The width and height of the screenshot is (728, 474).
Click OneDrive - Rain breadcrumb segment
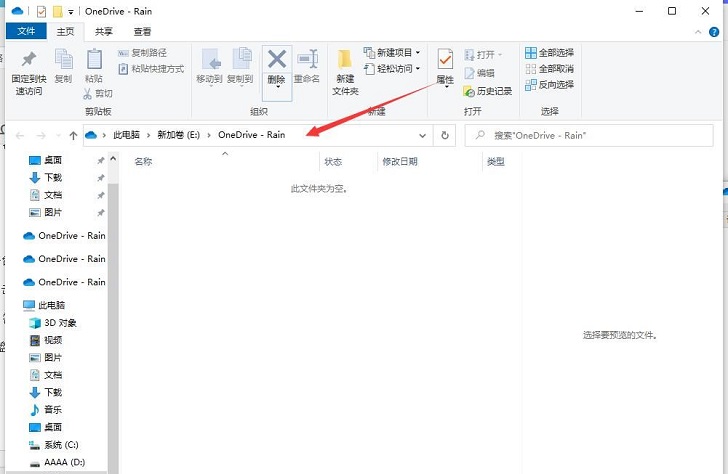click(x=252, y=135)
